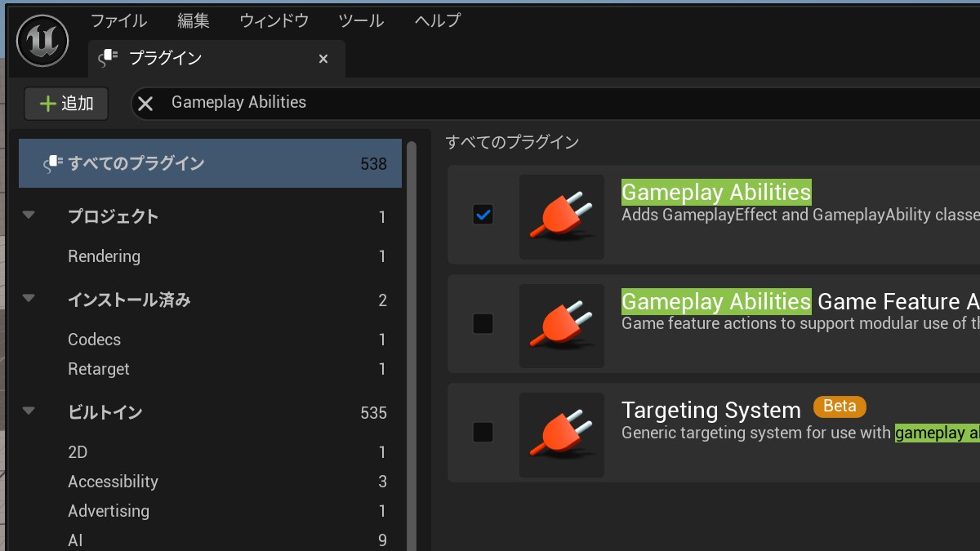Click the Targeting System plug icon
The image size is (980, 551).
tap(562, 435)
